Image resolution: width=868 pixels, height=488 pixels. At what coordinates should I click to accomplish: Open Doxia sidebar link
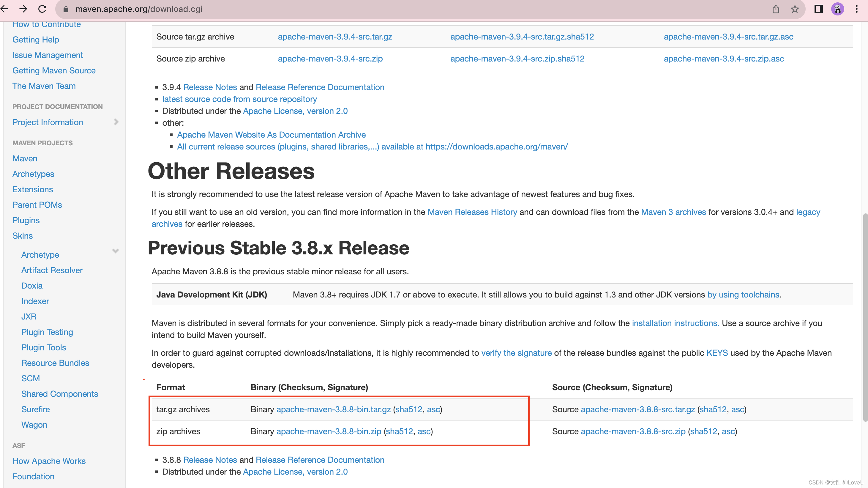[x=32, y=286]
